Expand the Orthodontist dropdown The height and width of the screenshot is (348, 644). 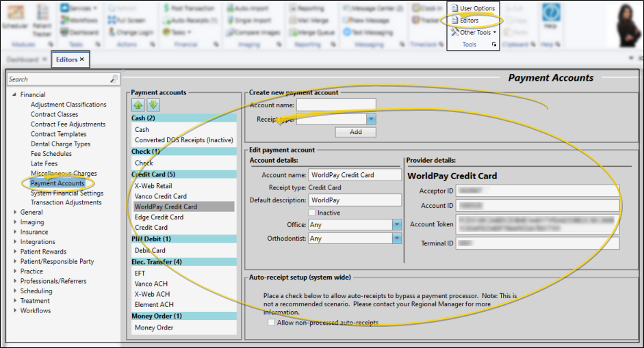pos(396,239)
